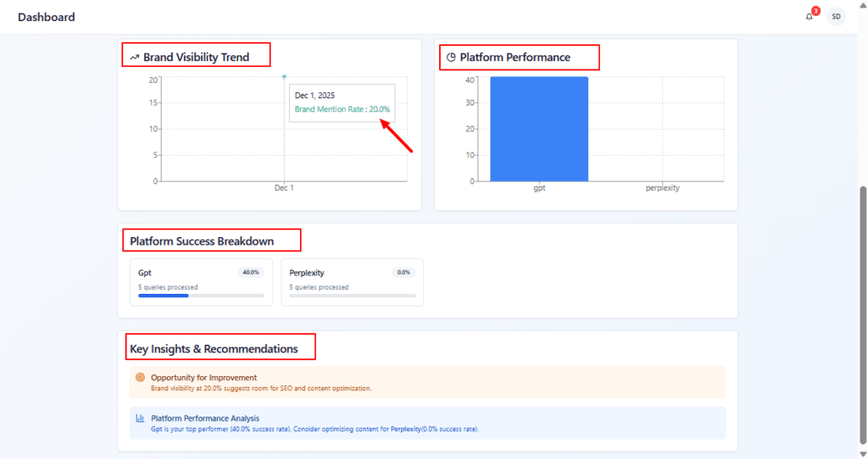
Task: Click the Platform Performance Analysis insight heading
Action: point(205,418)
